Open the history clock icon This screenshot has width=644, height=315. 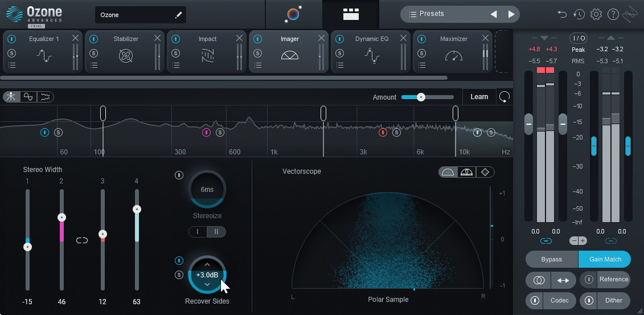pos(579,14)
